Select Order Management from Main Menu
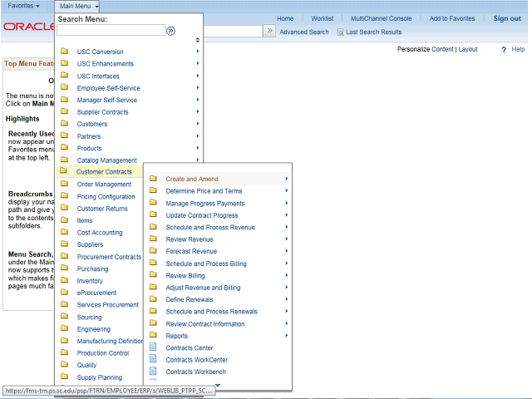Viewport: 532px width, 399px height. tap(104, 185)
